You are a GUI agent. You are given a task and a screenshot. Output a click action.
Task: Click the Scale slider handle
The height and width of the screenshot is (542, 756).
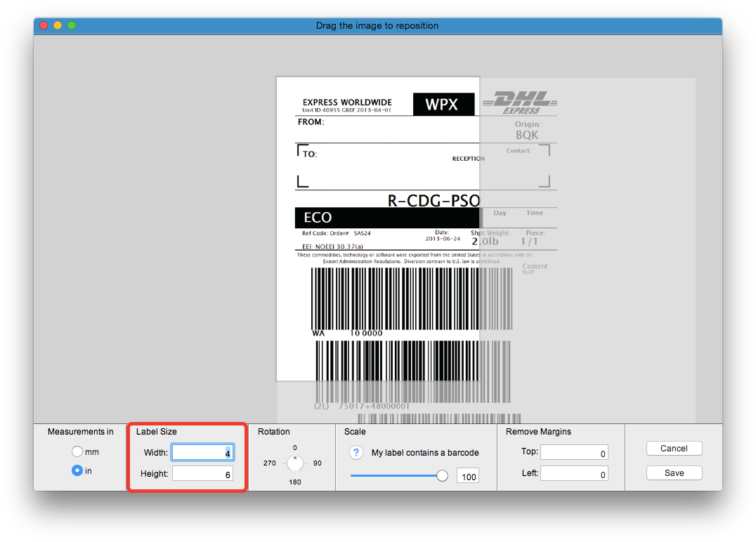pos(442,476)
